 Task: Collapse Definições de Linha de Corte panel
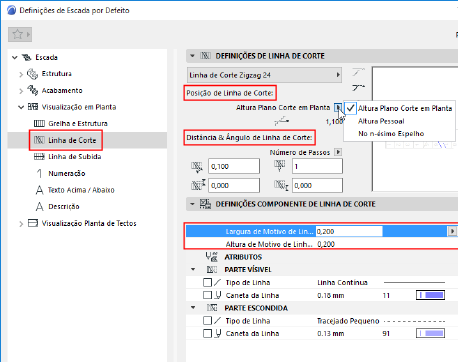(x=192, y=56)
